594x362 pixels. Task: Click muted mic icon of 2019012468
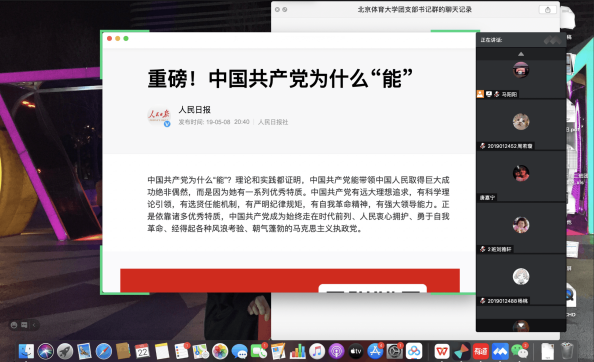pyautogui.click(x=483, y=301)
